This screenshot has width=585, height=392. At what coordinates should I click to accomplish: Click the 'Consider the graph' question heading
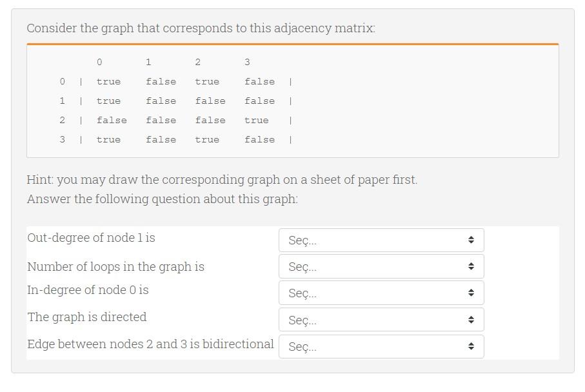201,28
